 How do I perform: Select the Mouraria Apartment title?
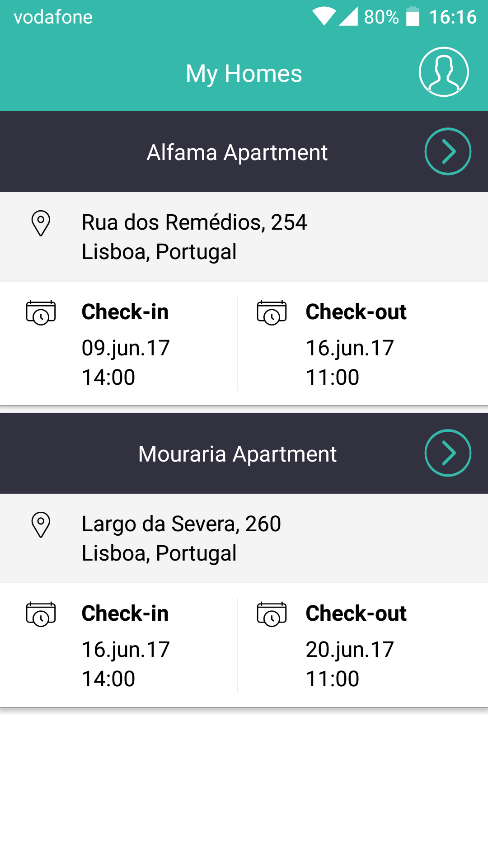237,454
